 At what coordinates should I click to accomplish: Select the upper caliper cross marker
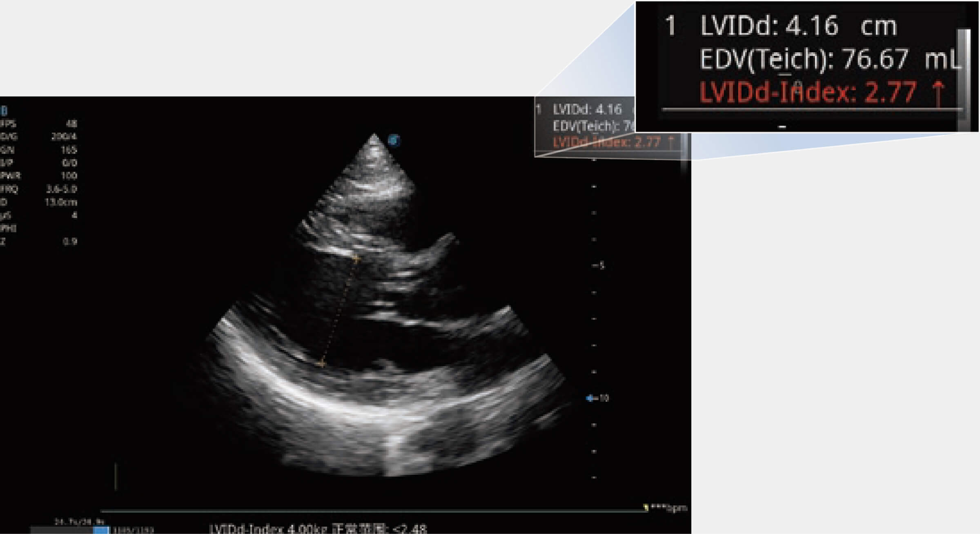point(356,258)
